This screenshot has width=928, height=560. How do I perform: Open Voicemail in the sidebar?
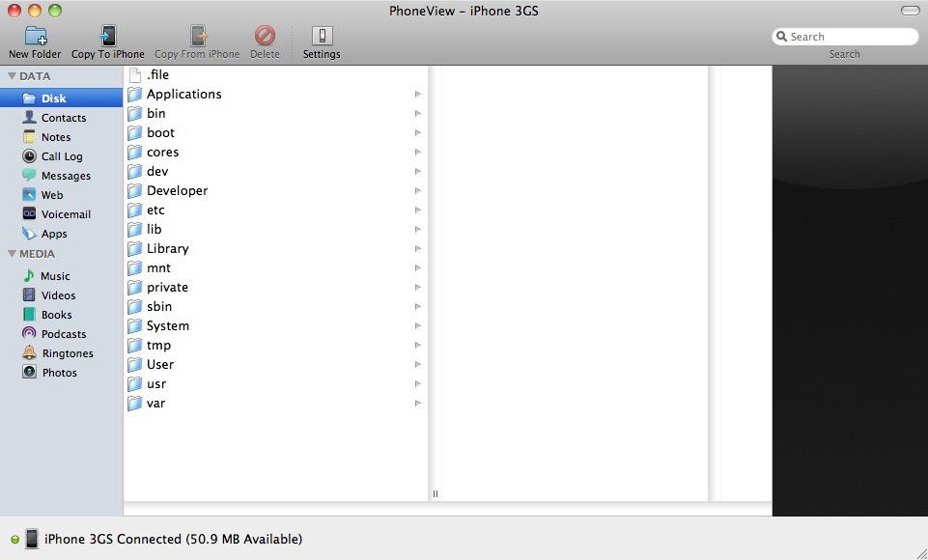[62, 214]
